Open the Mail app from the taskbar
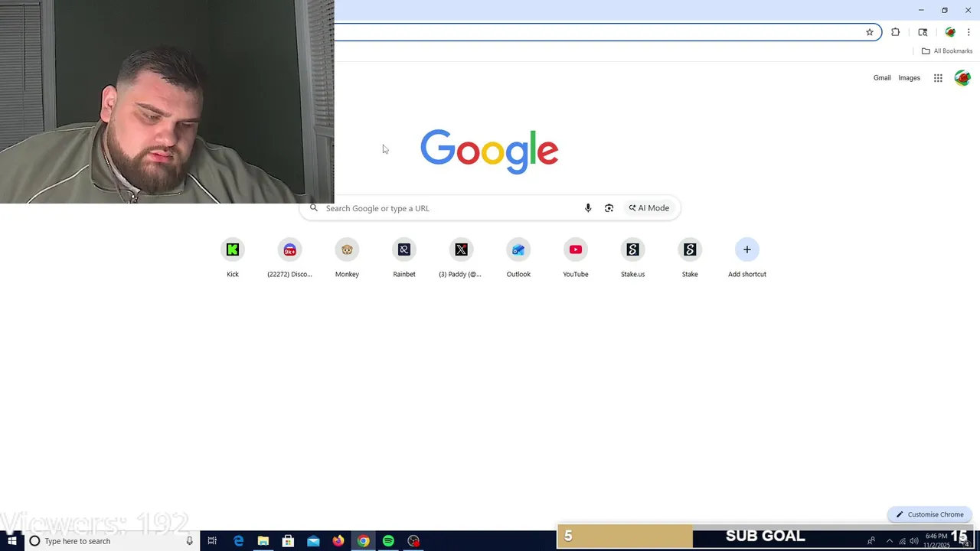Screen dimensions: 980x551 313,541
